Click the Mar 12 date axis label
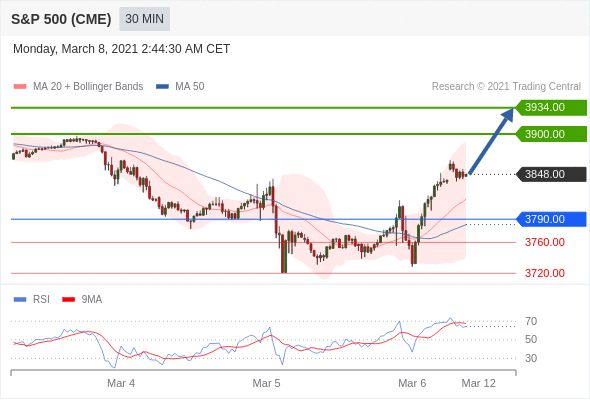 479,383
